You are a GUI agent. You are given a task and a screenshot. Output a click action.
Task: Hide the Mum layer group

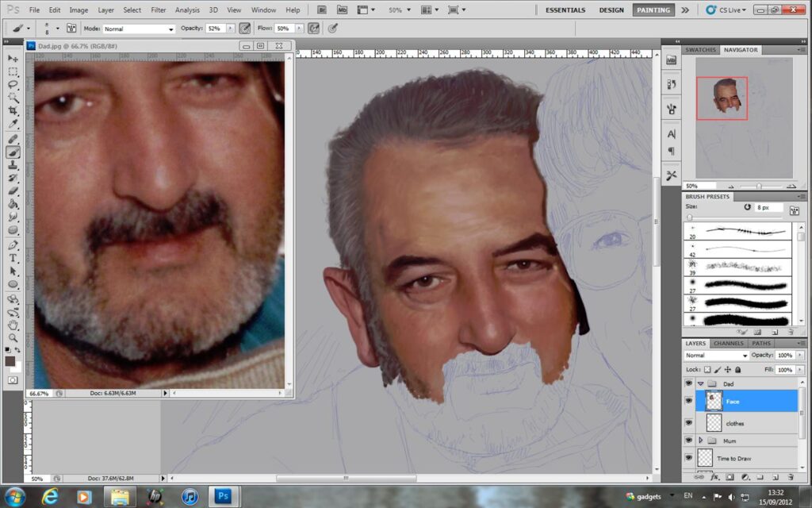pos(689,441)
